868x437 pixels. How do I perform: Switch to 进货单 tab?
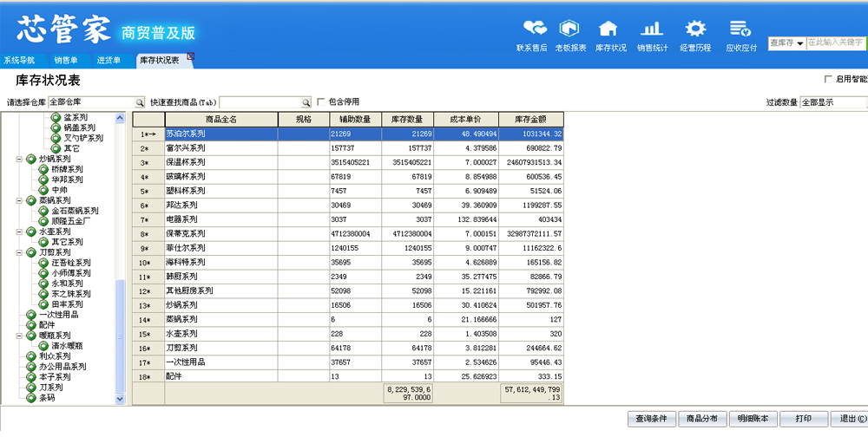pyautogui.click(x=108, y=61)
